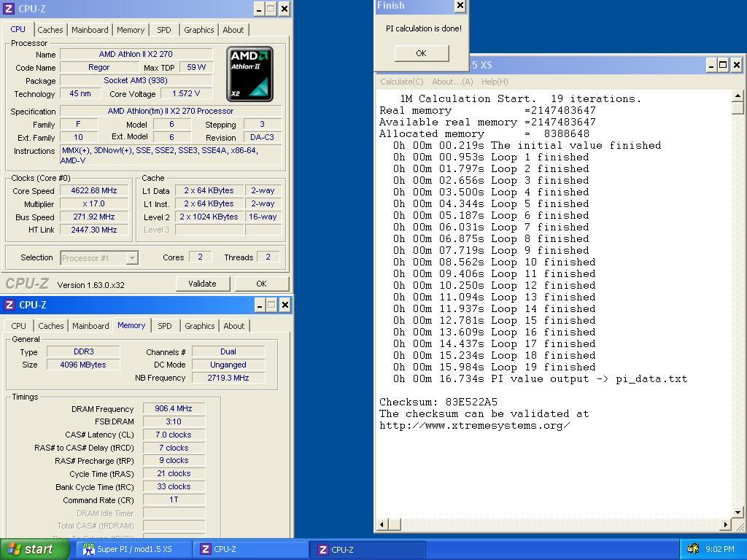Click the taskbar clock showing 9:02 PM

tap(720, 549)
